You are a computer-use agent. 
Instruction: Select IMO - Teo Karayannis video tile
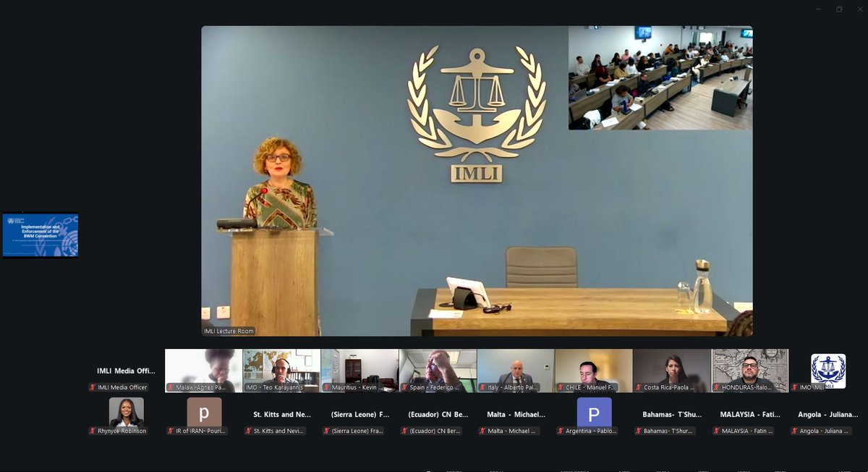[282, 371]
